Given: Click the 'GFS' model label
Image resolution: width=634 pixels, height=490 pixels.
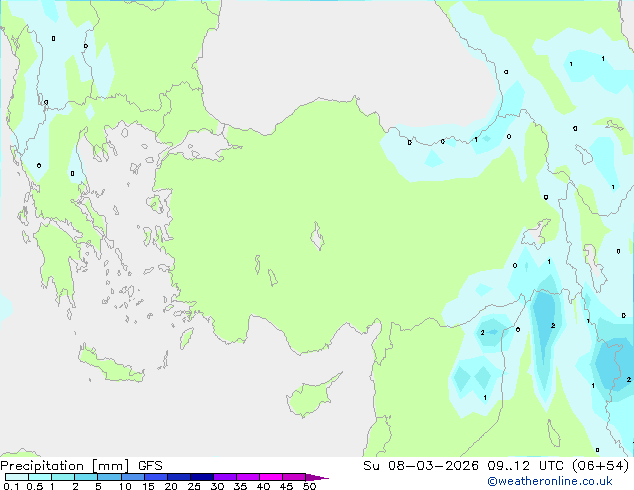Looking at the screenshot, I should coord(150,466).
